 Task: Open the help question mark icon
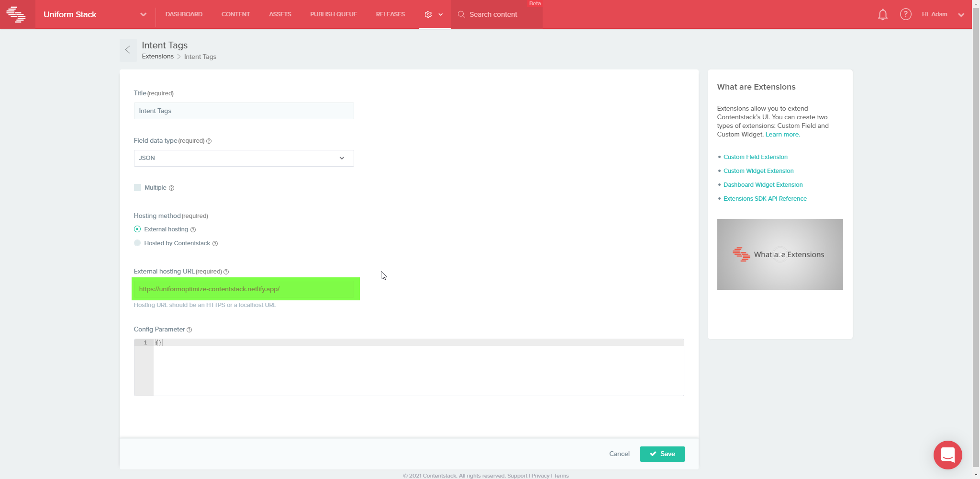[x=905, y=14]
